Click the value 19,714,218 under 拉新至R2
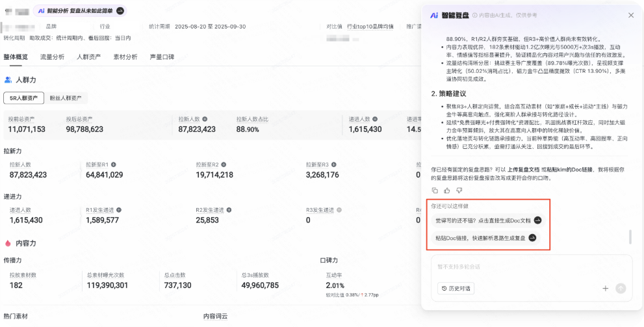Screen dimensions: 644x327 point(214,175)
